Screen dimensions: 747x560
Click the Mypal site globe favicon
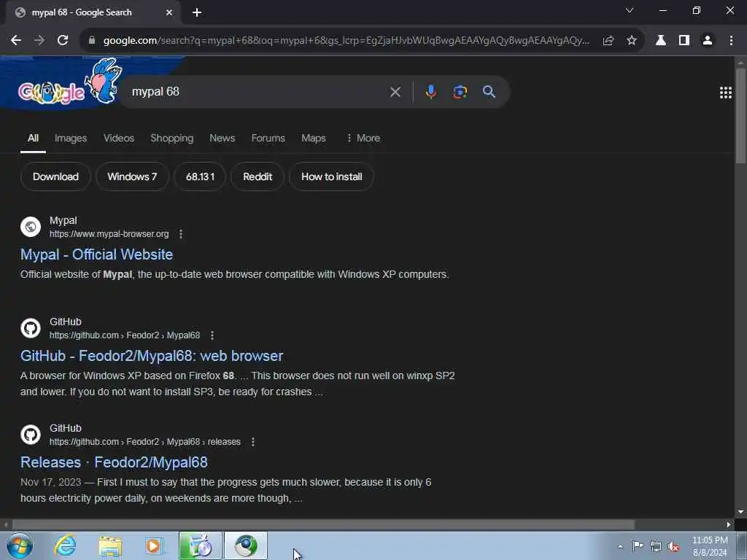31,227
